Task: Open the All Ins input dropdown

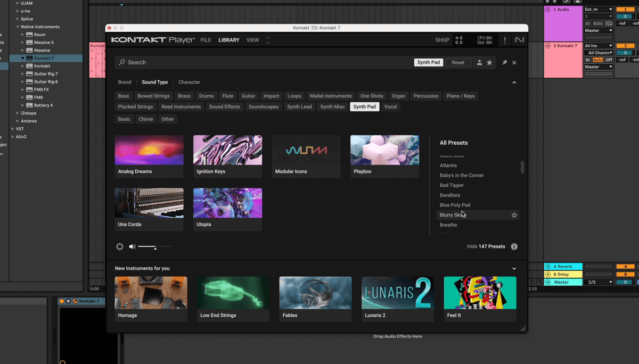Action: click(x=599, y=46)
